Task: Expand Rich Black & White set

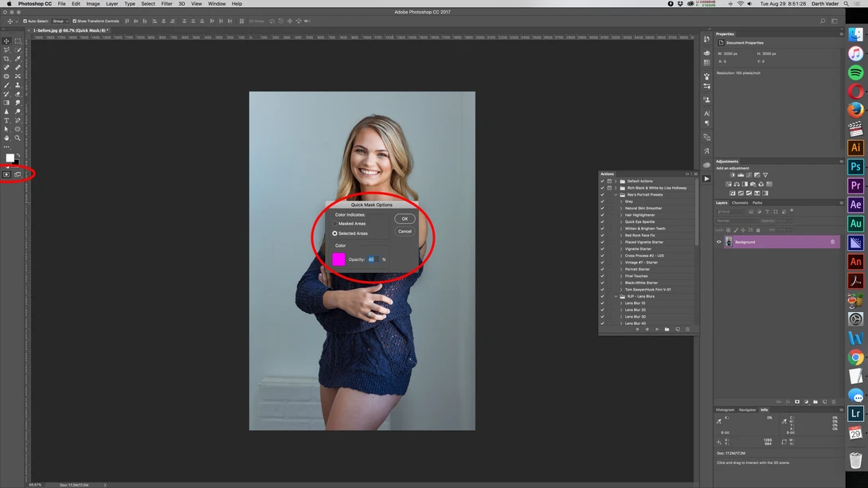Action: click(616, 188)
